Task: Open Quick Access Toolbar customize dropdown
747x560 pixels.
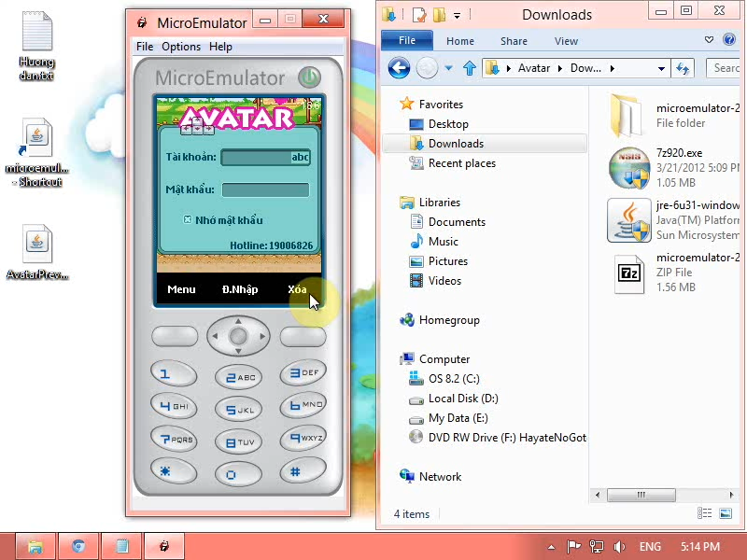Action: point(457,16)
